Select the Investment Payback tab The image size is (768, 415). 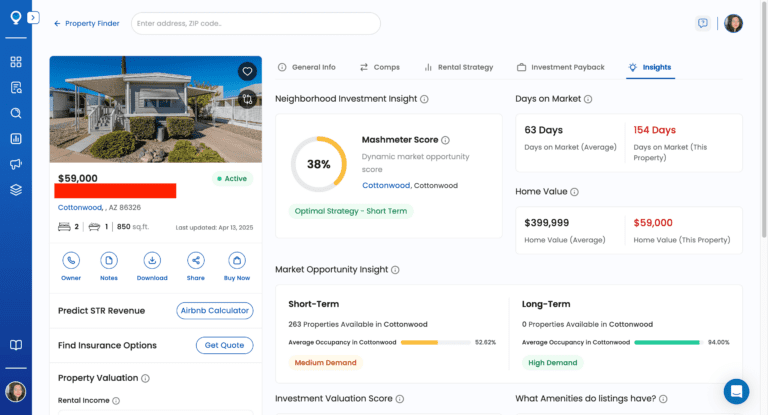point(560,67)
